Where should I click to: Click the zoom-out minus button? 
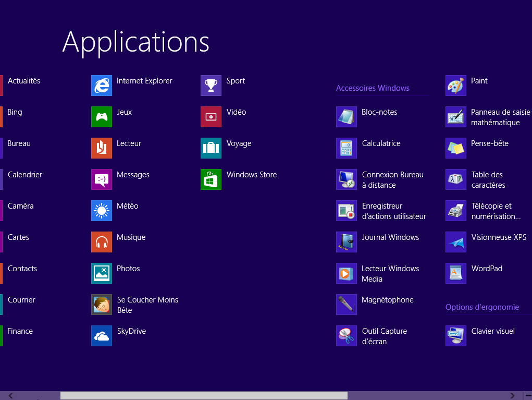528,396
